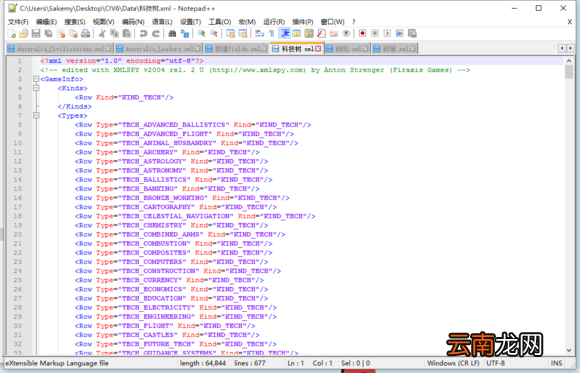
Task: Print the document with printer icon
Action: (x=85, y=34)
